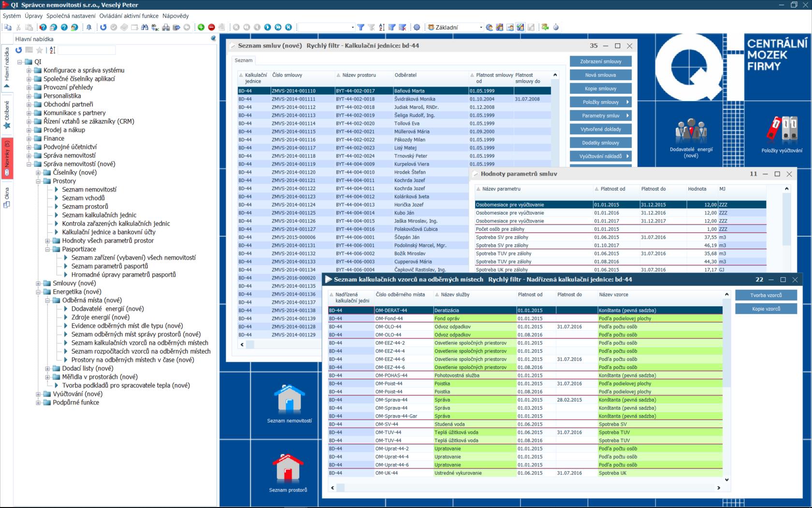This screenshot has height=508, width=812.
Task: Click horizontal scrollbar right arrow in formulas window
Action: [719, 488]
